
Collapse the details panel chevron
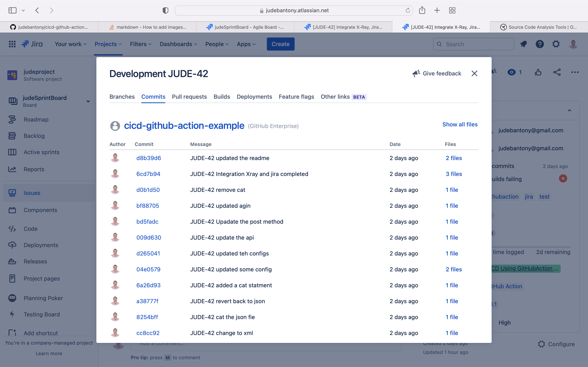coord(570,111)
